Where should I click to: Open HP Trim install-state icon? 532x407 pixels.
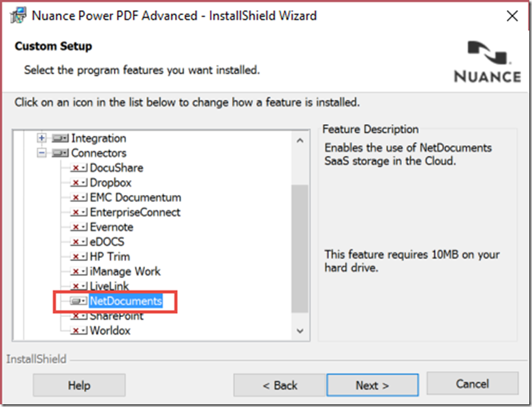point(79,256)
